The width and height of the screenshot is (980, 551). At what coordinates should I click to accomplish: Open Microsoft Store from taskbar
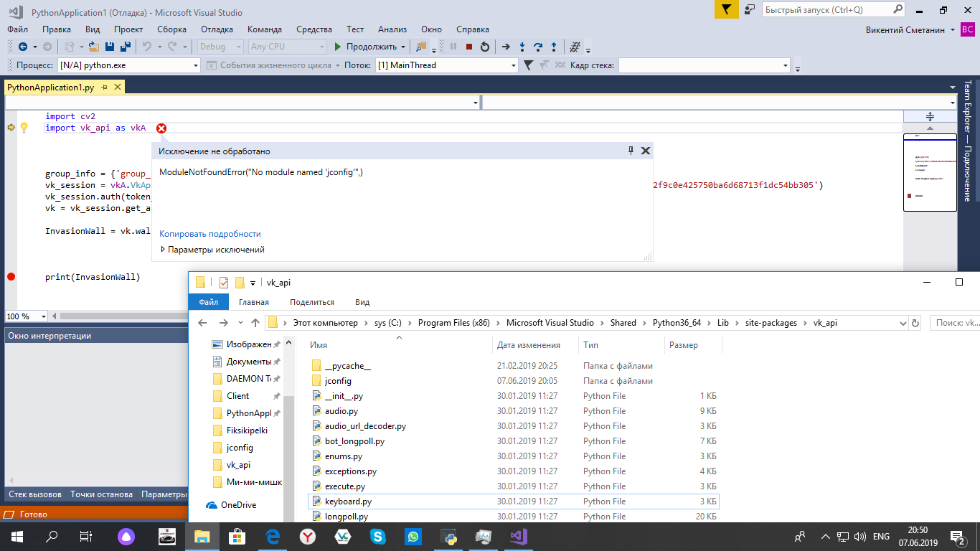tap(237, 537)
